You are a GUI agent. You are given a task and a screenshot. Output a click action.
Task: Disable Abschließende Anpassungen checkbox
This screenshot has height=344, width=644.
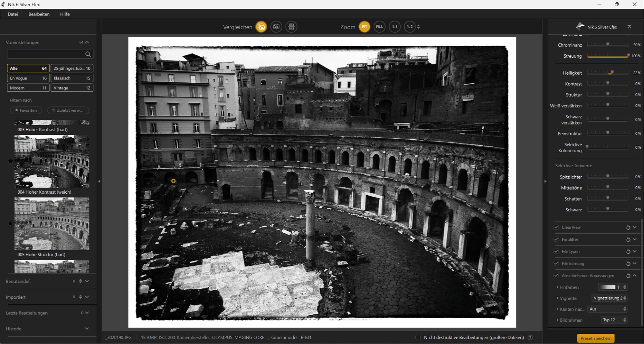coord(556,275)
